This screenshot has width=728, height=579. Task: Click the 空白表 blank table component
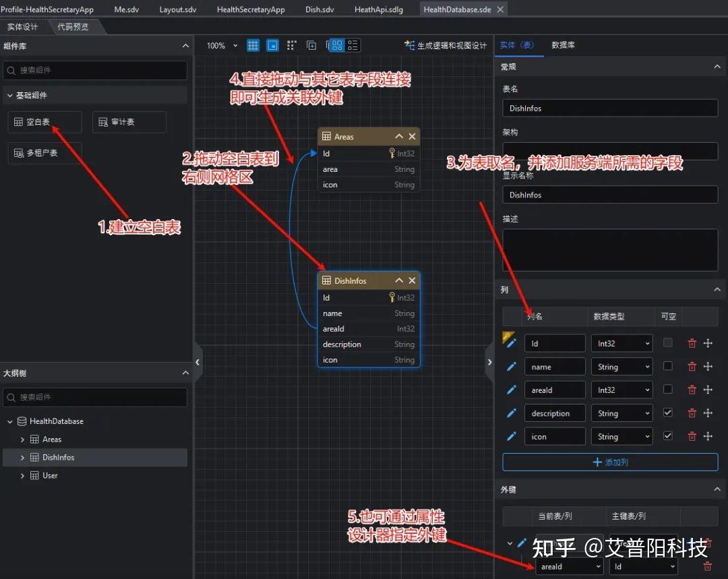pos(44,122)
